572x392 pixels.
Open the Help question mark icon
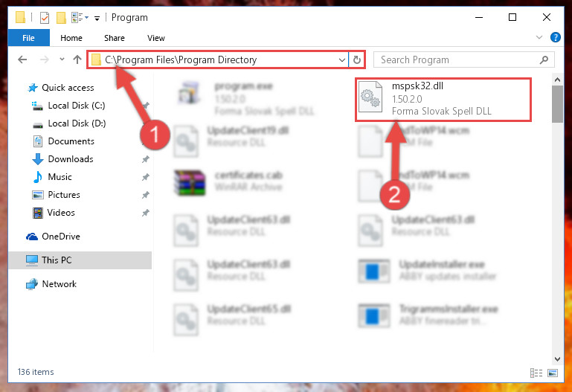(x=555, y=37)
